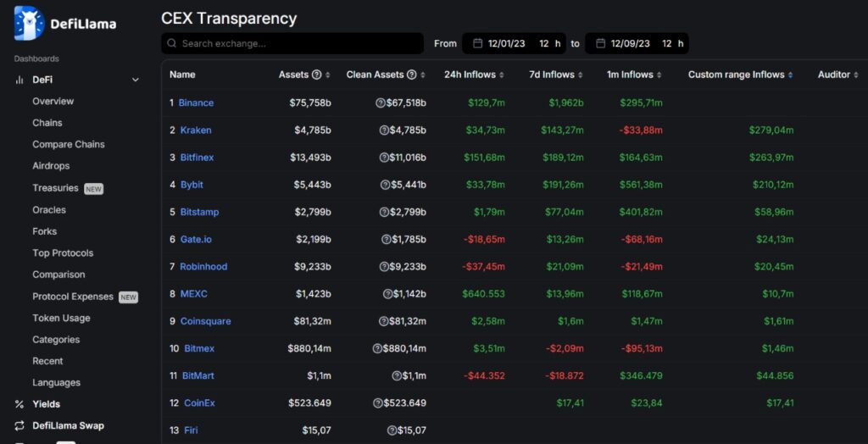This screenshot has height=444, width=868.
Task: Click the DefiLlama Swap arrows icon
Action: (19, 425)
